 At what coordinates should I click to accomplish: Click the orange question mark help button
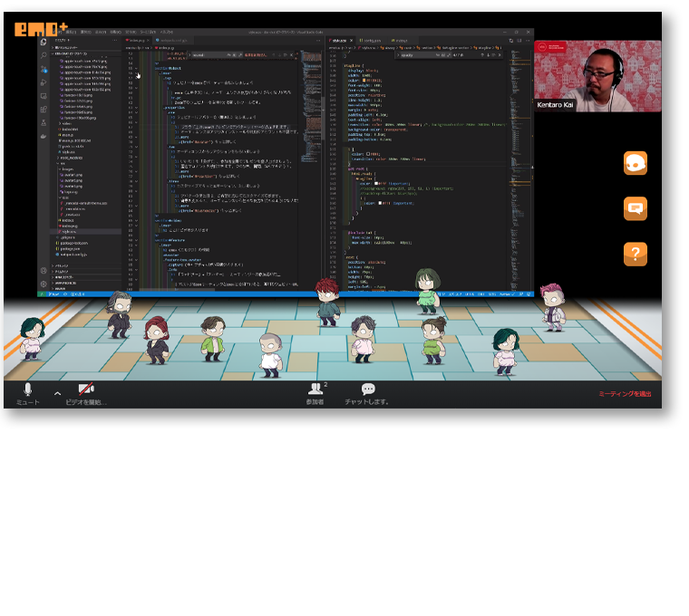pos(635,254)
